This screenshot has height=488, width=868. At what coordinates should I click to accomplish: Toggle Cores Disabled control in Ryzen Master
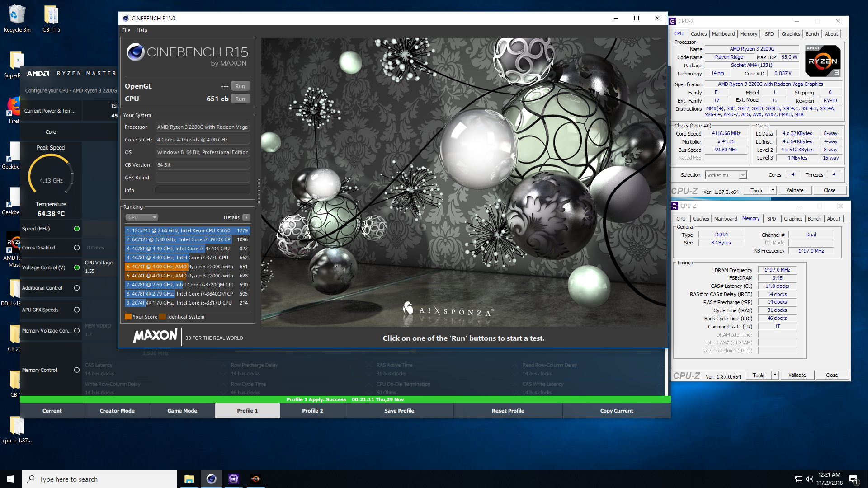[x=77, y=248]
